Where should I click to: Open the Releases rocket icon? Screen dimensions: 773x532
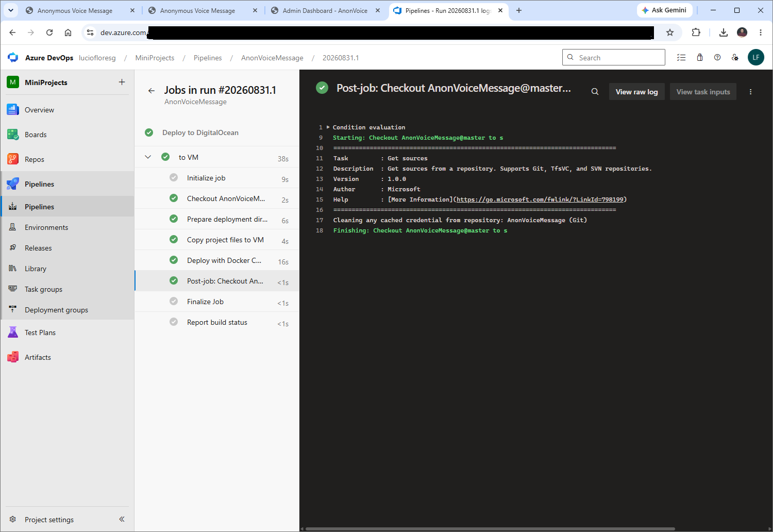pyautogui.click(x=13, y=247)
